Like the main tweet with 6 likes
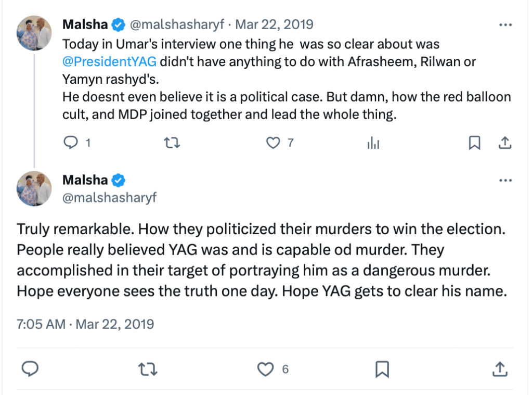Viewport: 532px width, 395px height. pos(266,369)
